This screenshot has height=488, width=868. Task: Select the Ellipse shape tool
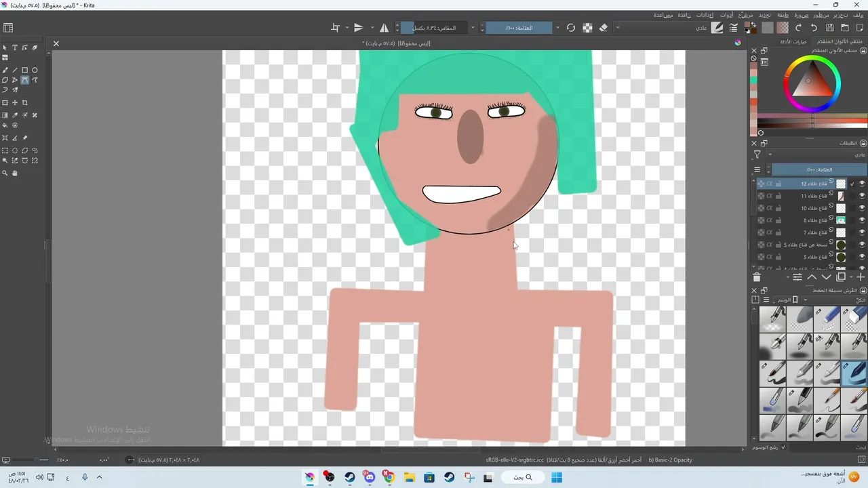click(35, 70)
